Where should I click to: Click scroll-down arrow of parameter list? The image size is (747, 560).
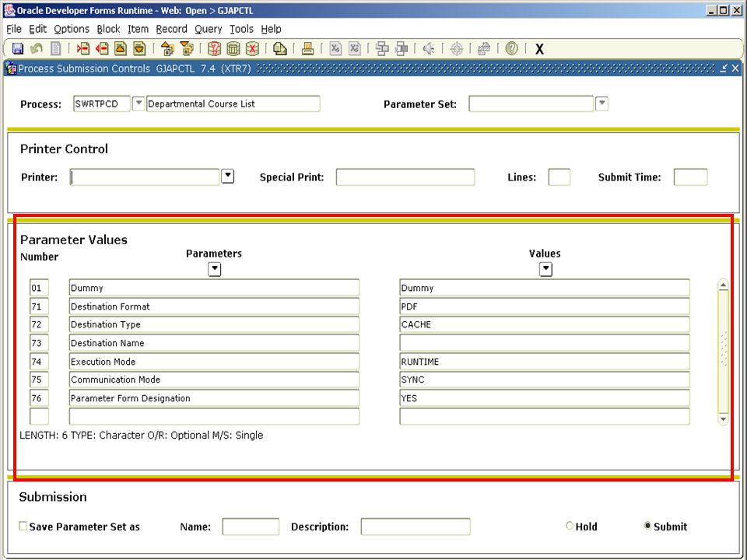723,419
